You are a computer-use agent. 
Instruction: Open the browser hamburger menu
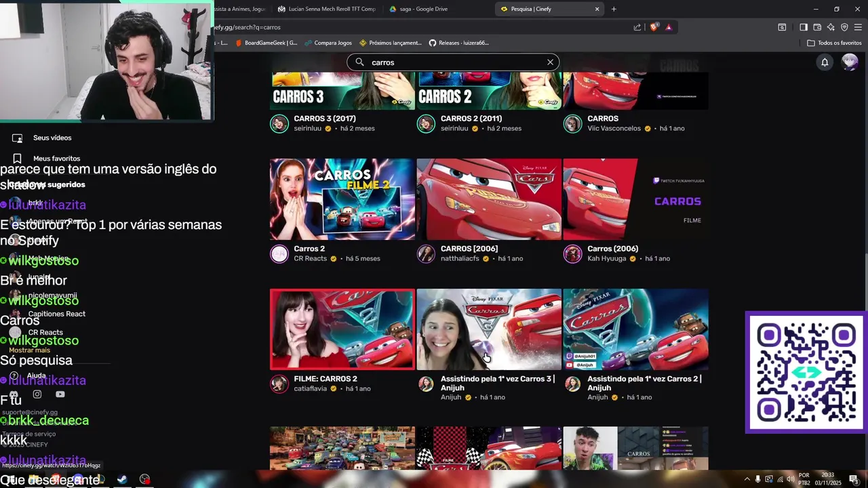(858, 27)
